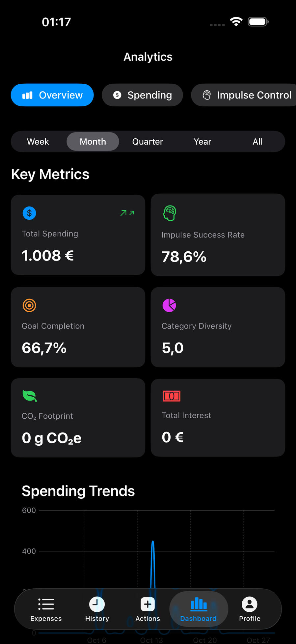
Task: Tap the dollar icon on Total Spending
Action: coord(29,213)
